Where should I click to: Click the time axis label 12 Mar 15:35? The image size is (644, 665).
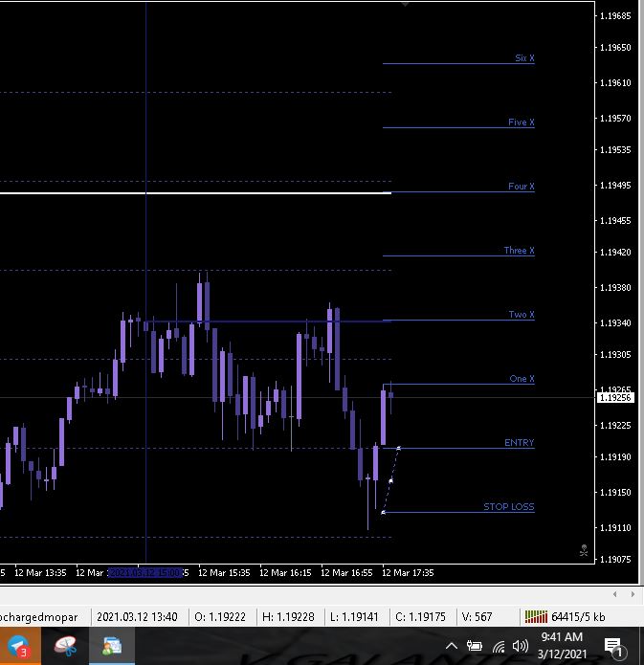[x=224, y=572]
